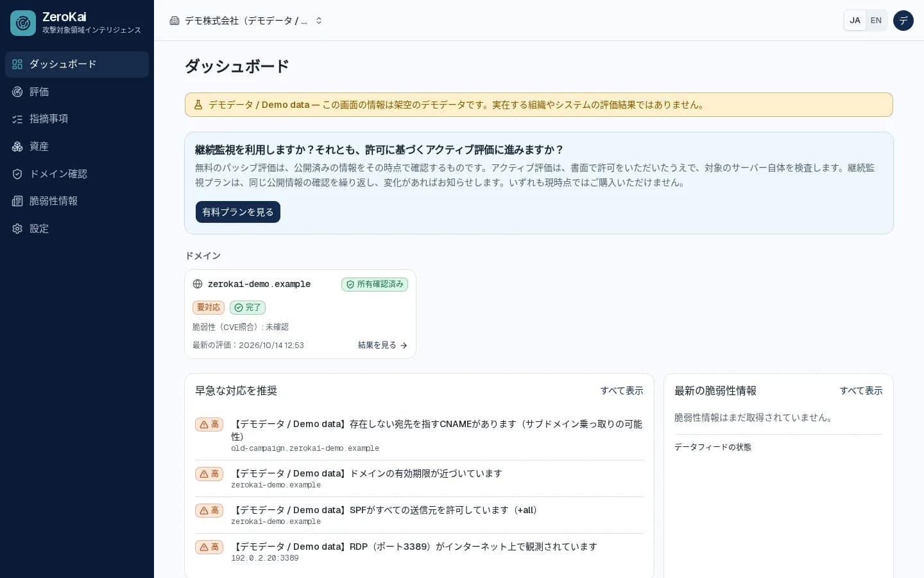Click the 192.0.2.20:3389 address text
Image resolution: width=924 pixels, height=578 pixels.
(x=265, y=558)
